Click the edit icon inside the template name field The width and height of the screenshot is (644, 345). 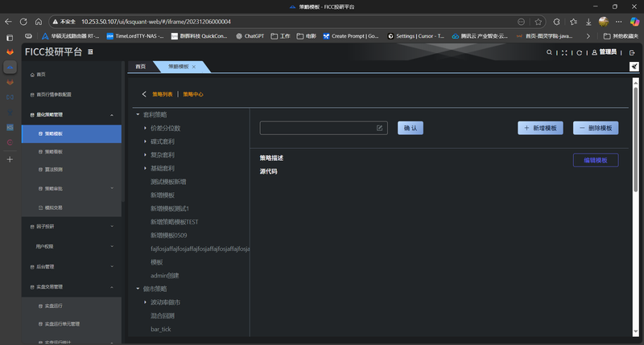pyautogui.click(x=380, y=128)
